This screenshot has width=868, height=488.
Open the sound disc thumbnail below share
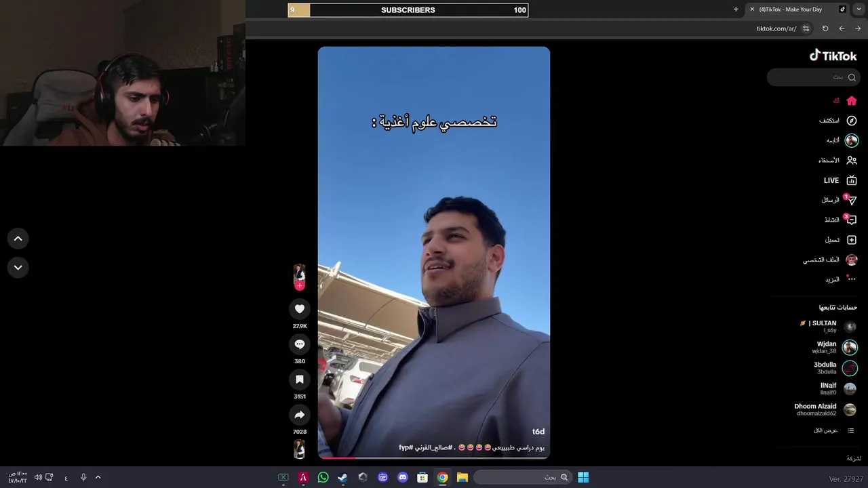(299, 449)
